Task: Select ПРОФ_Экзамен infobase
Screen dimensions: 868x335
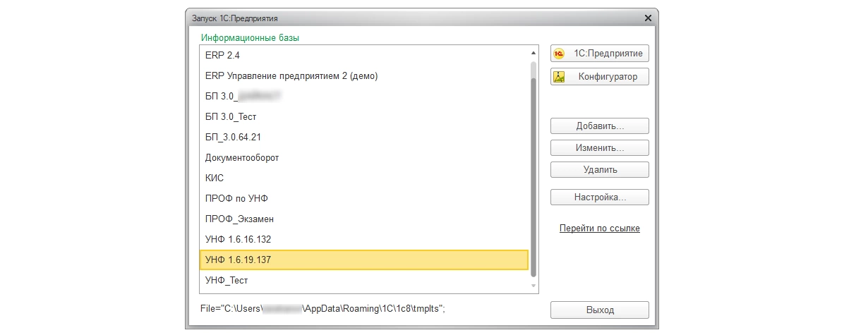Action: point(364,219)
